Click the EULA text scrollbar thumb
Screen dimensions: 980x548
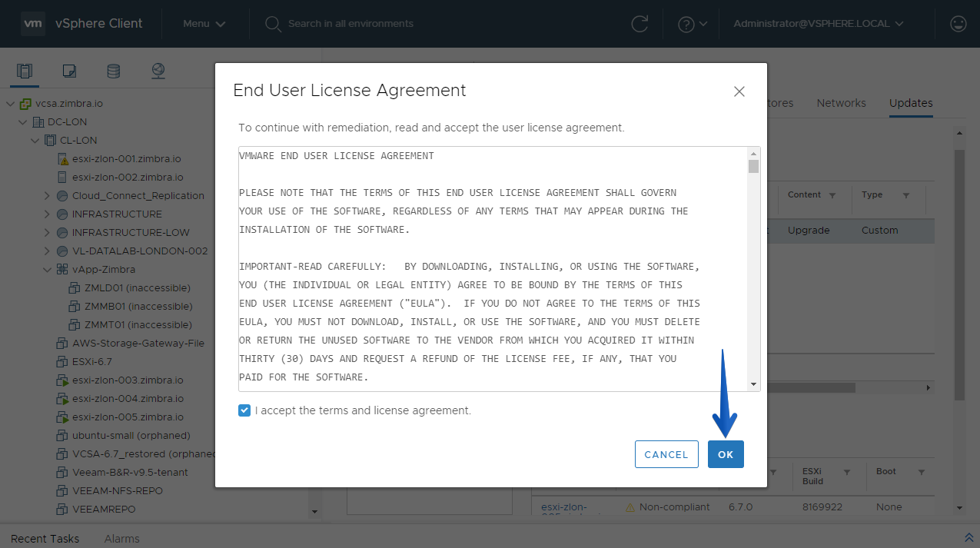click(753, 167)
